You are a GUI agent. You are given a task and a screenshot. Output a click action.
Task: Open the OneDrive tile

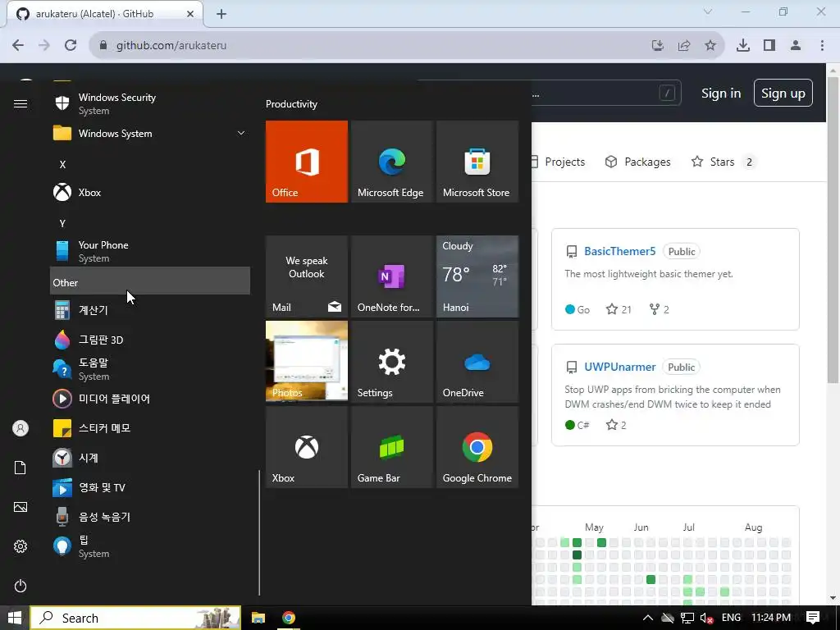point(477,362)
